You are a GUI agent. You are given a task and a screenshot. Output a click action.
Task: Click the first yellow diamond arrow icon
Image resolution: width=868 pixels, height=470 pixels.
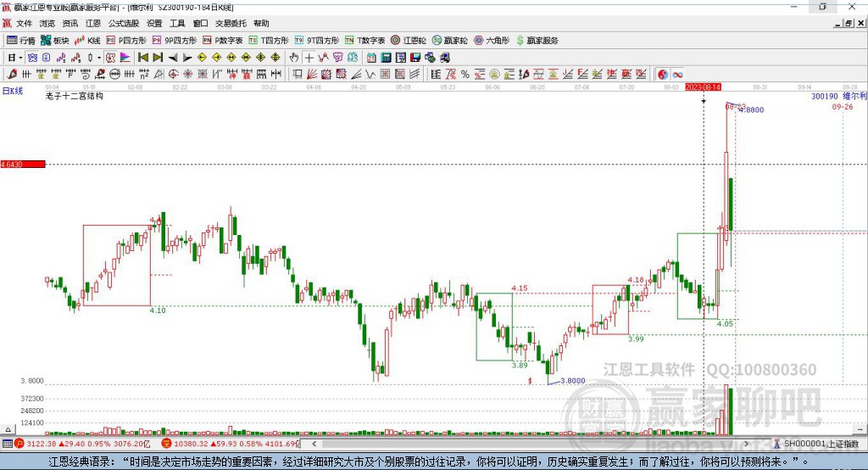tap(202, 58)
